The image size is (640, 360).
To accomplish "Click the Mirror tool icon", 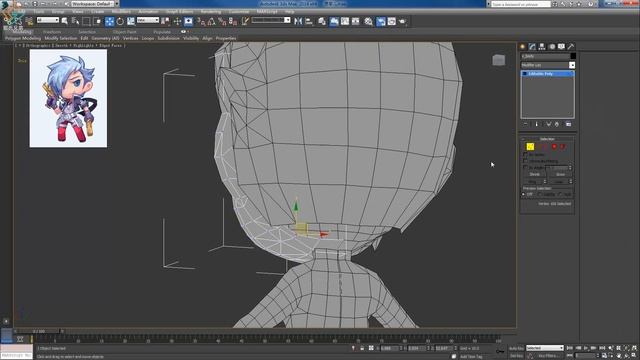I will (298, 22).
